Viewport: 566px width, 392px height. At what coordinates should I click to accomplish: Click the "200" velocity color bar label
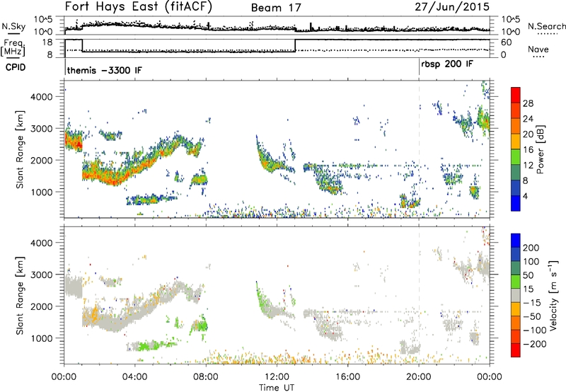(x=531, y=248)
